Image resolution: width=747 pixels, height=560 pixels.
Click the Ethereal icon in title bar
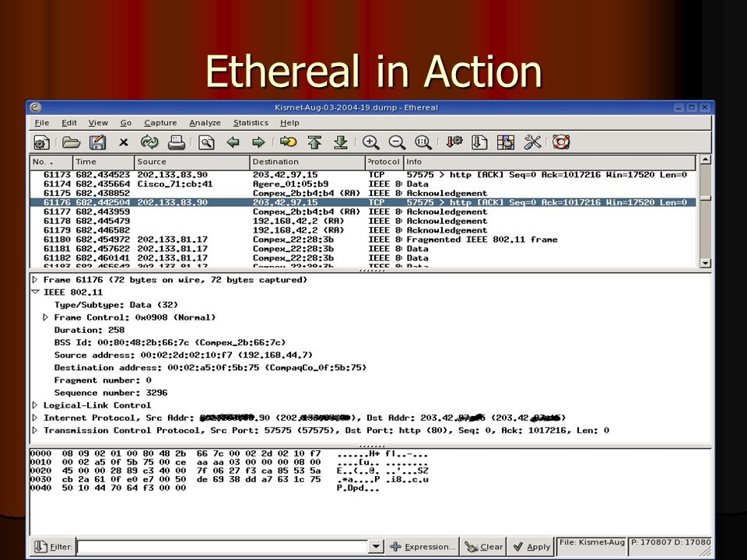coord(36,107)
